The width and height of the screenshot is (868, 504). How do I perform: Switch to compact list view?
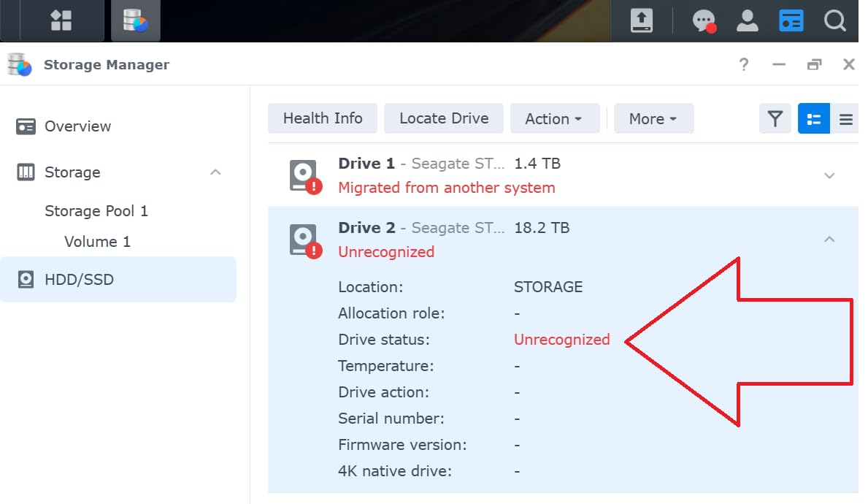[x=847, y=118]
